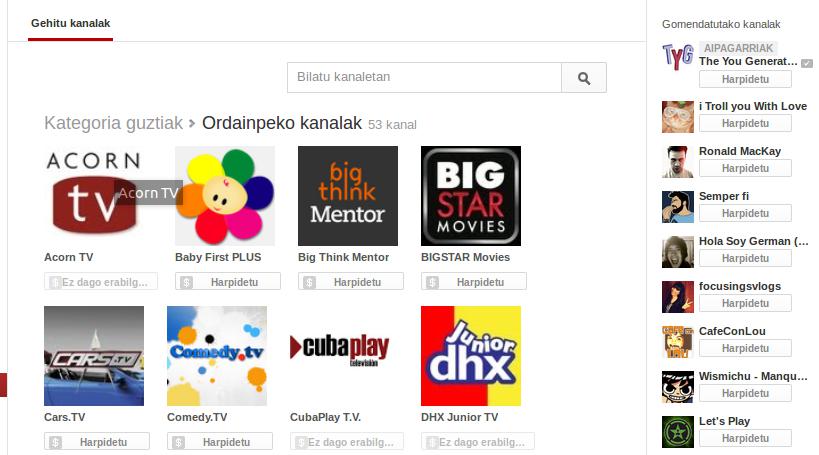Click the Semper fi channel avatar
819x455 pixels.
(677, 206)
